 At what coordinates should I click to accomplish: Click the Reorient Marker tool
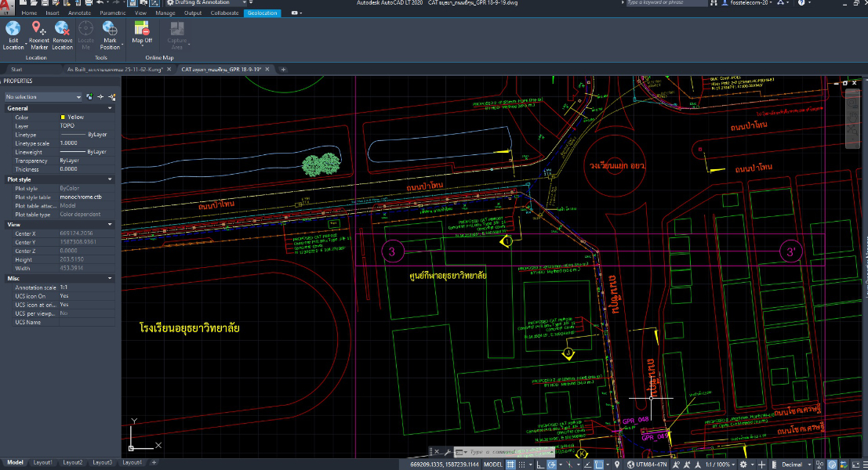pyautogui.click(x=38, y=35)
